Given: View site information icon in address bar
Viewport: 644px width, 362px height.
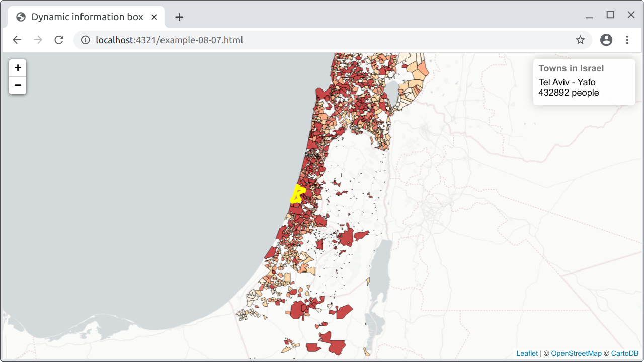Looking at the screenshot, I should pos(86,40).
